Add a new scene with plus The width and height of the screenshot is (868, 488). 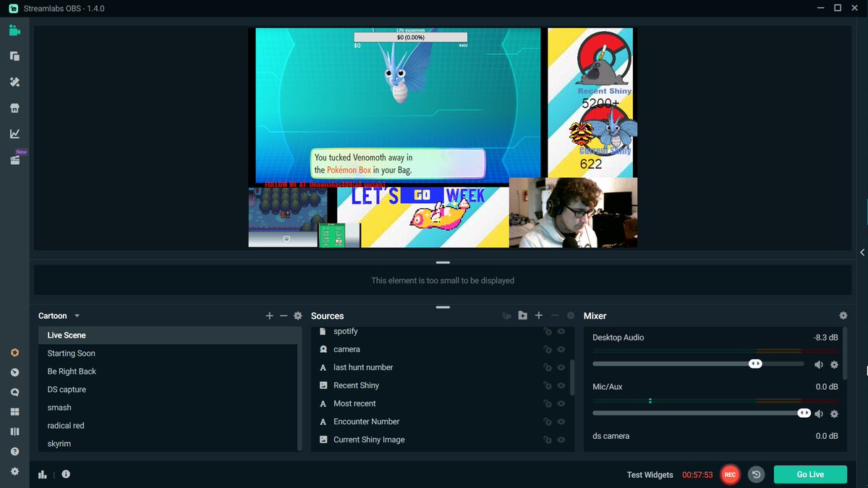pos(270,316)
